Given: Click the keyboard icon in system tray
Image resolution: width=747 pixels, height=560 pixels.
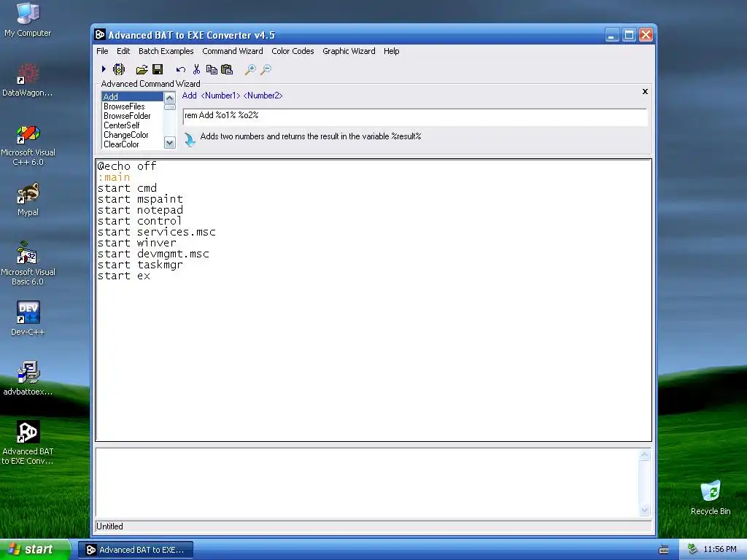Looking at the screenshot, I should point(664,550).
